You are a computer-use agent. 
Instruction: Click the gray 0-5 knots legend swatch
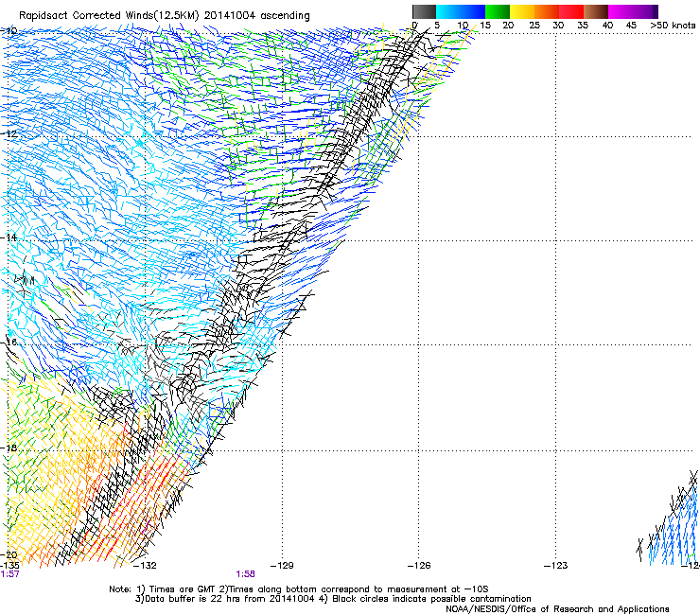pos(424,11)
